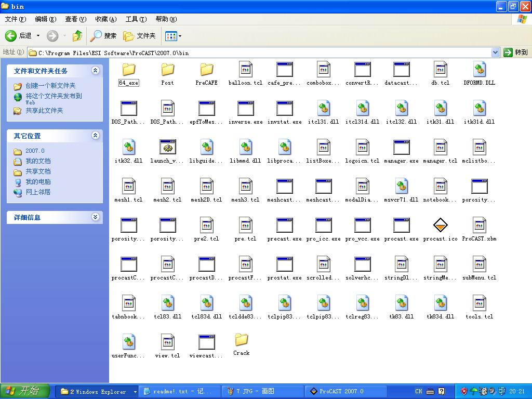This screenshot has width=532, height=399.
Task: Select the tk83d.dll file
Action: click(440, 308)
